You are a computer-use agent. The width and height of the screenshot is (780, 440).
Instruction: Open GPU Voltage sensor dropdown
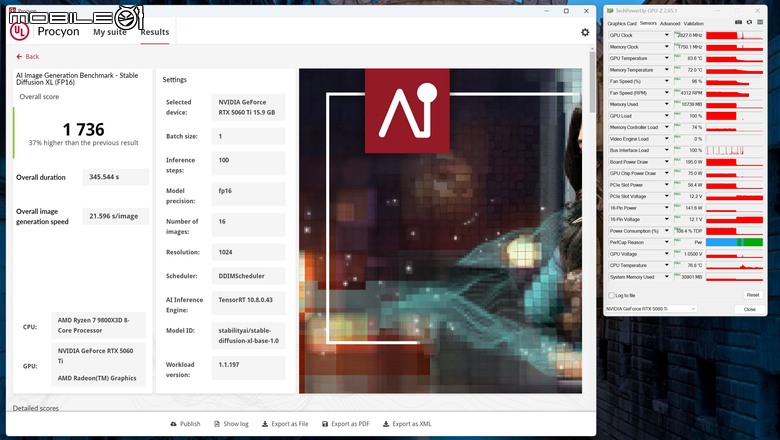[x=667, y=254]
